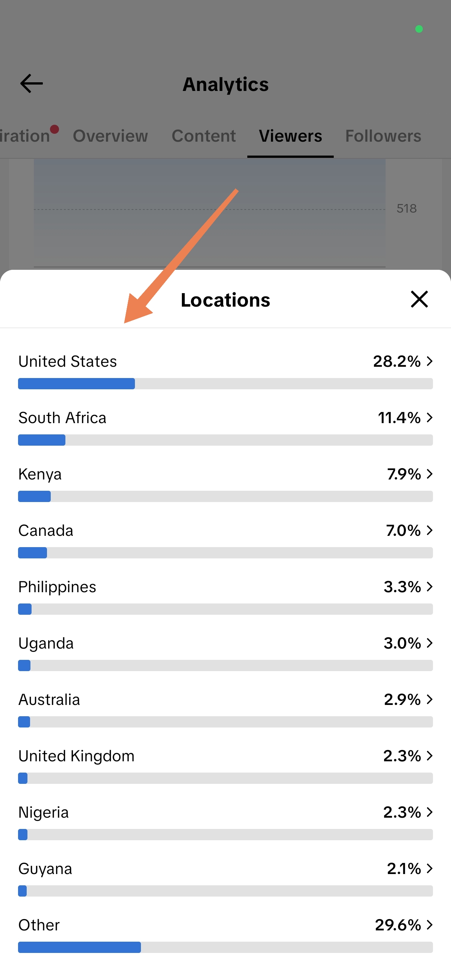Expand Kenya location chevron

click(x=430, y=473)
